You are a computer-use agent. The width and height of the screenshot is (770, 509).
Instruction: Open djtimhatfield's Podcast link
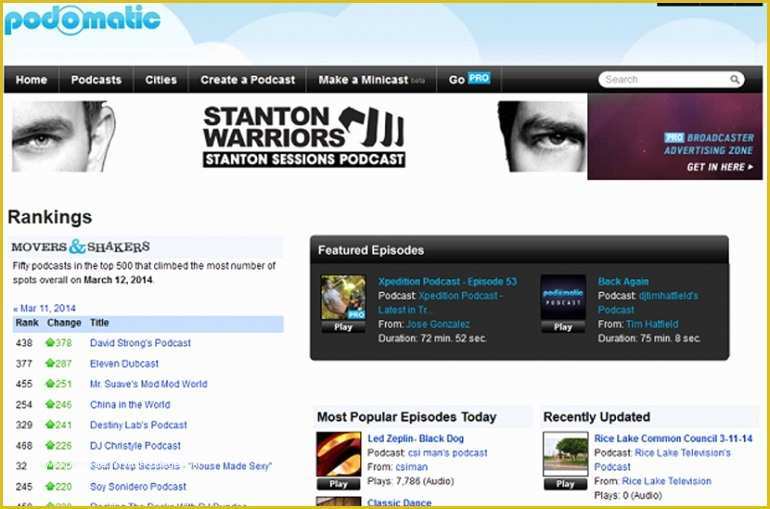(x=648, y=302)
